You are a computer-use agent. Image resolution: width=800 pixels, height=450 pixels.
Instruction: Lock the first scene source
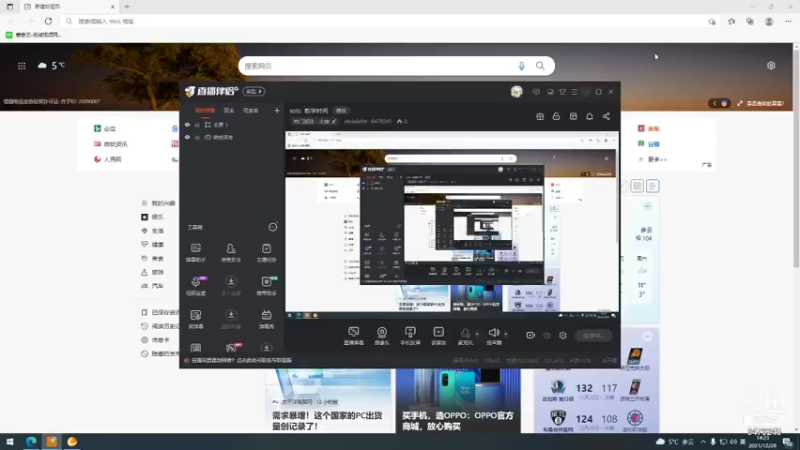(x=197, y=124)
